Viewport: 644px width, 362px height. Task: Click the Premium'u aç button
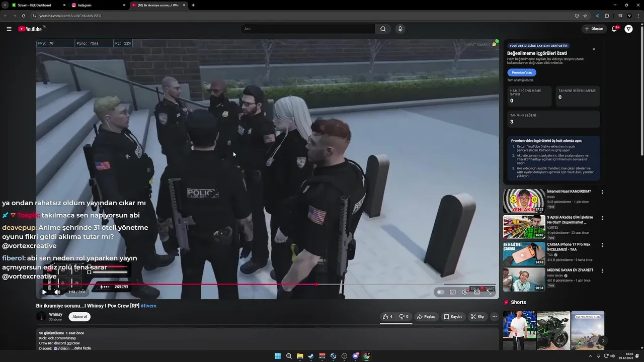(x=522, y=72)
